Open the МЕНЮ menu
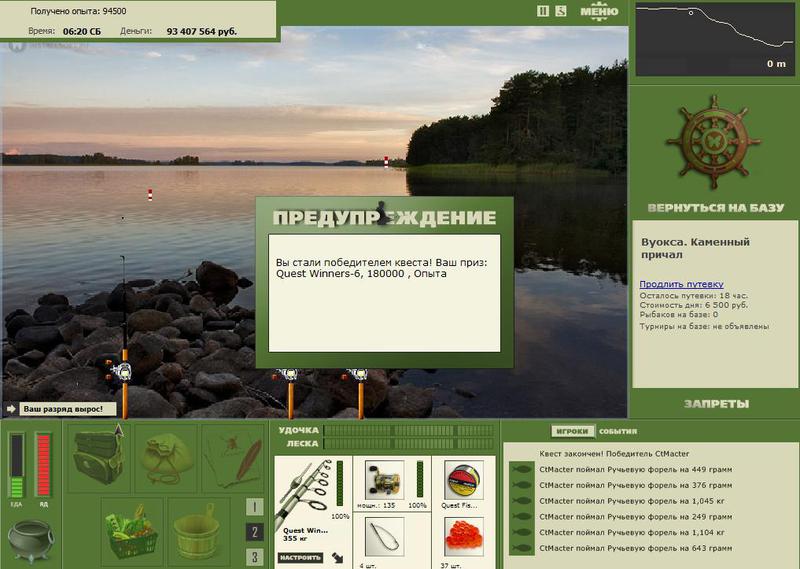800x569 pixels. [x=599, y=12]
